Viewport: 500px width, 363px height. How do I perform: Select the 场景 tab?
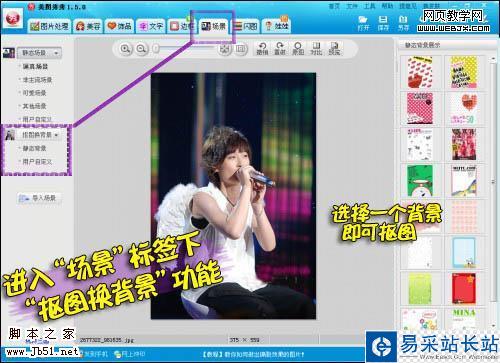pyautogui.click(x=214, y=26)
